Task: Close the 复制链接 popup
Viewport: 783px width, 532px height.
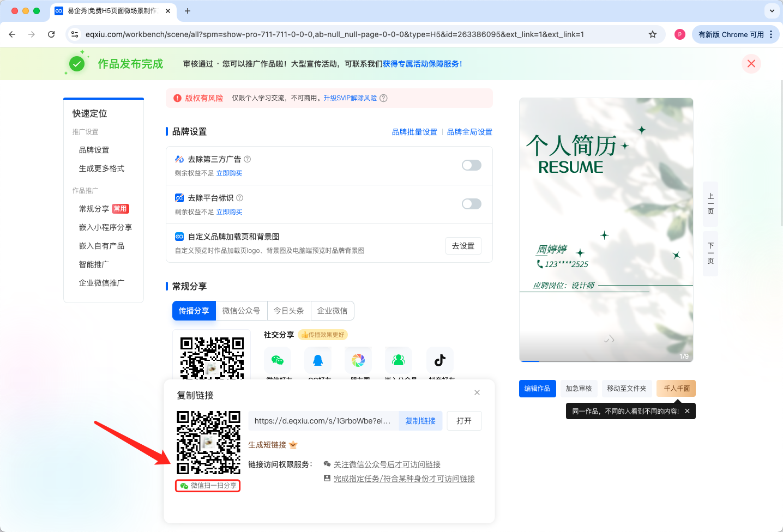Action: (477, 392)
